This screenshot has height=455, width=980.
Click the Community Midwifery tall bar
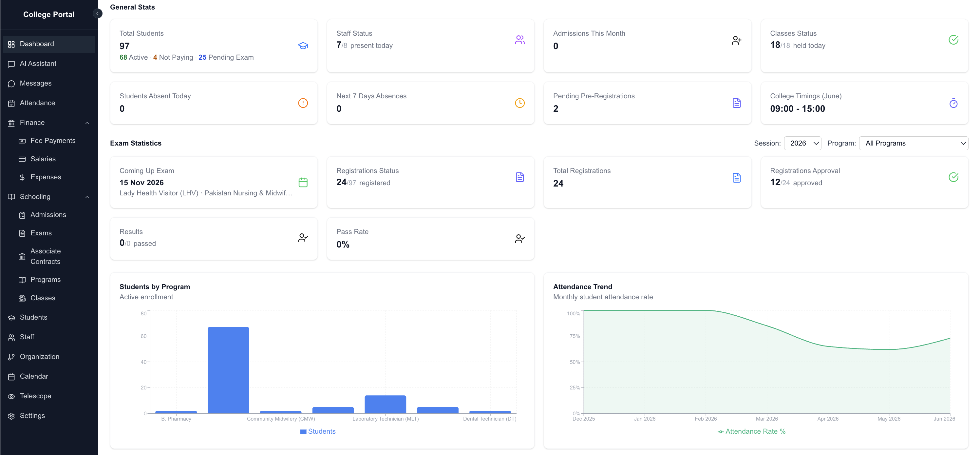coord(228,370)
